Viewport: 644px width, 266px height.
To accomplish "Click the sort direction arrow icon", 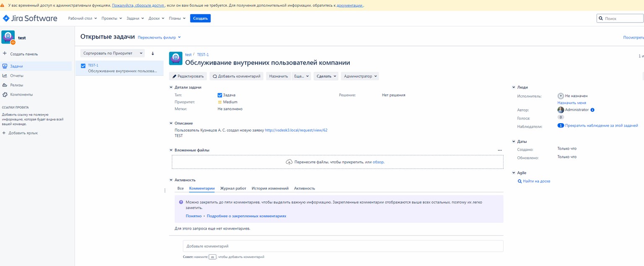I will [153, 53].
